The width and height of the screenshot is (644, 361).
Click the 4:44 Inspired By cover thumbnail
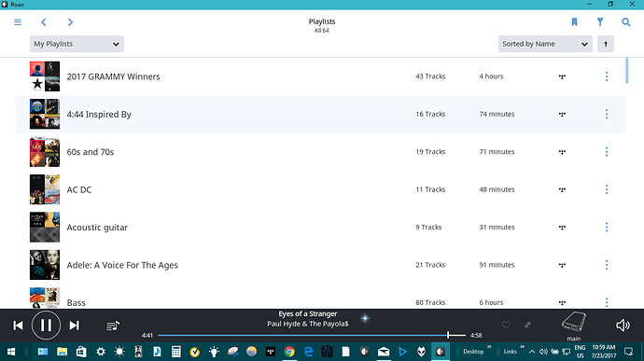[x=45, y=114]
